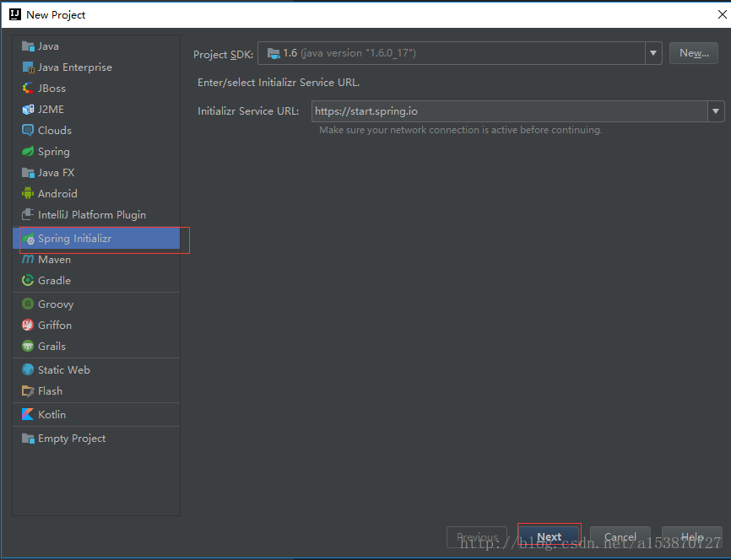Select Flash project type
Image resolution: width=731 pixels, height=560 pixels.
pos(96,390)
